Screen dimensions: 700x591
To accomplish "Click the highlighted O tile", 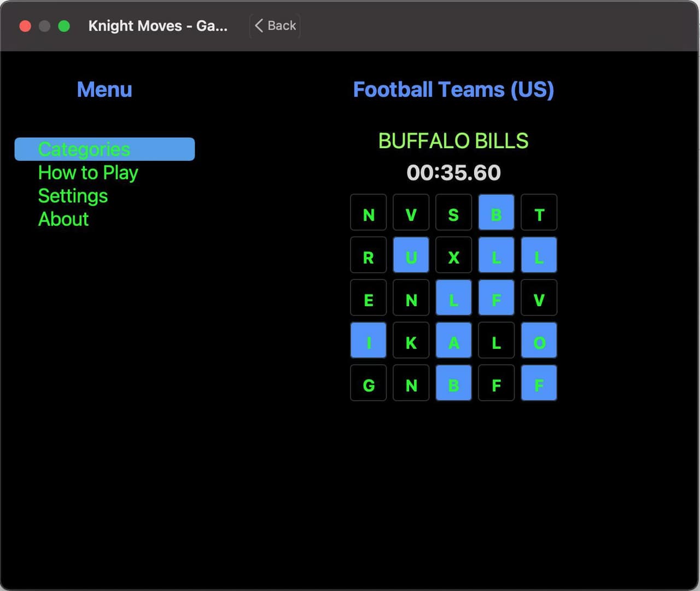I will click(x=539, y=340).
